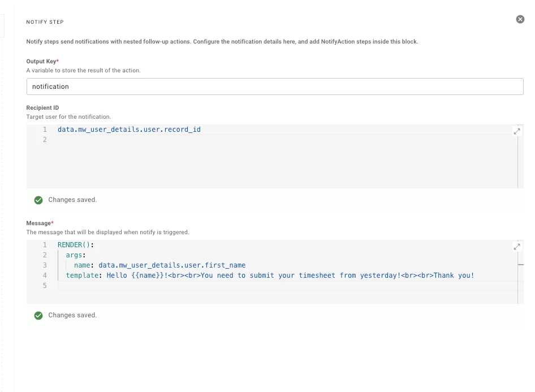
Task: Close the Notify Step panel
Action: (x=520, y=19)
